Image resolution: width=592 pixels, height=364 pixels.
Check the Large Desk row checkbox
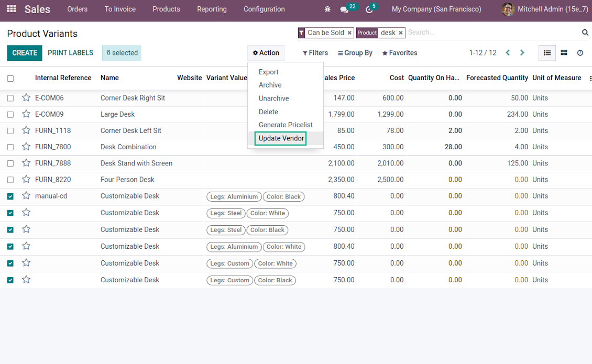pos(10,114)
